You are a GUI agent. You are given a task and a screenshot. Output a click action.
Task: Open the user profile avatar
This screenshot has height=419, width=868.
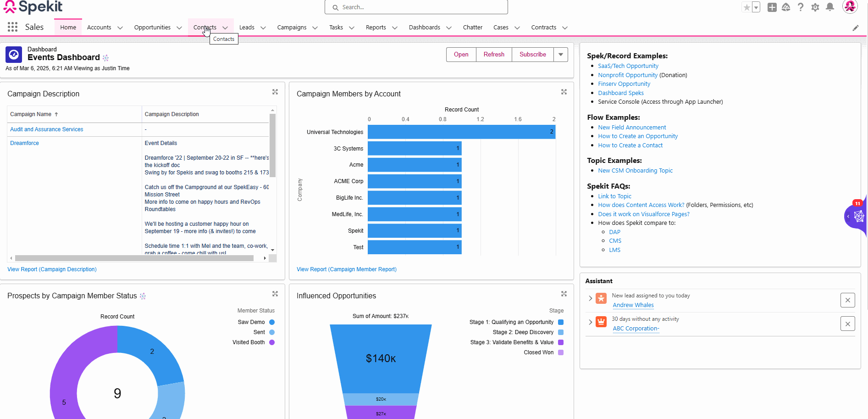[x=850, y=7]
